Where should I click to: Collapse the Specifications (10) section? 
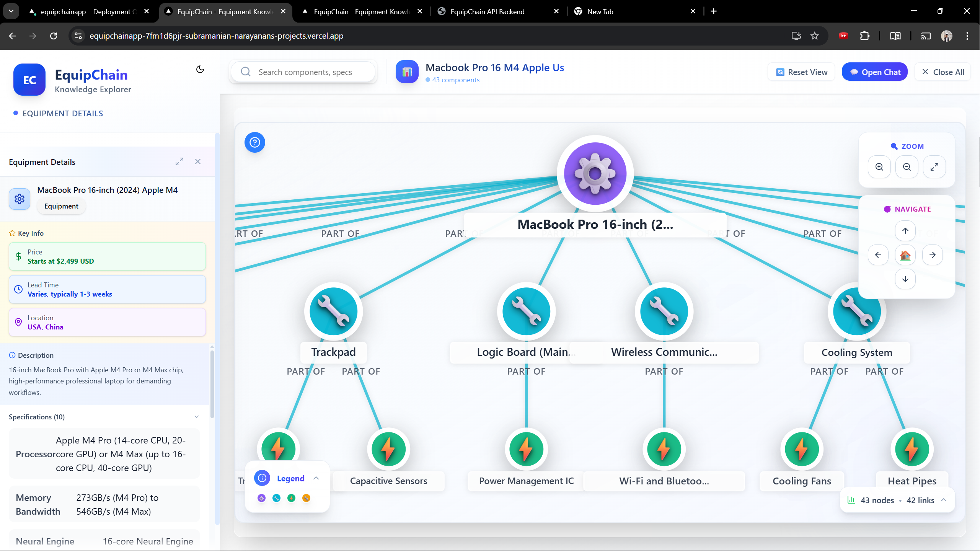click(x=197, y=417)
